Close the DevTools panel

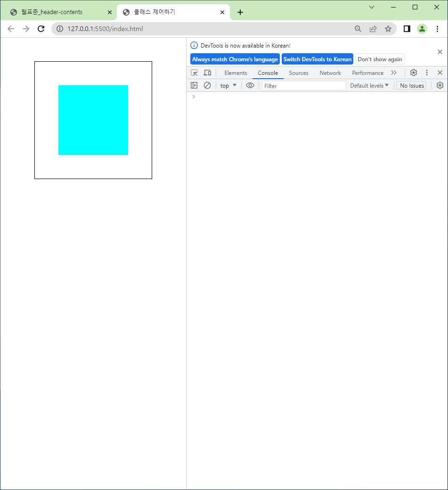click(440, 73)
